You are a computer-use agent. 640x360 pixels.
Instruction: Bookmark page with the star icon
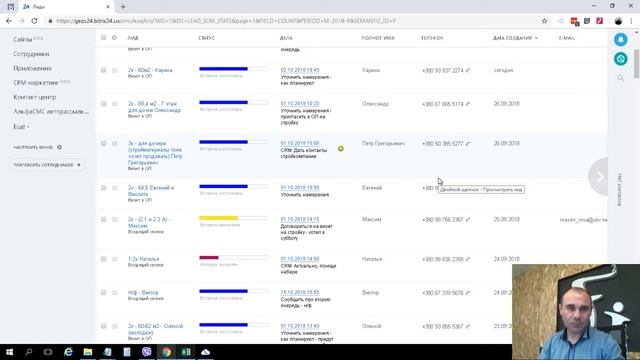click(544, 21)
